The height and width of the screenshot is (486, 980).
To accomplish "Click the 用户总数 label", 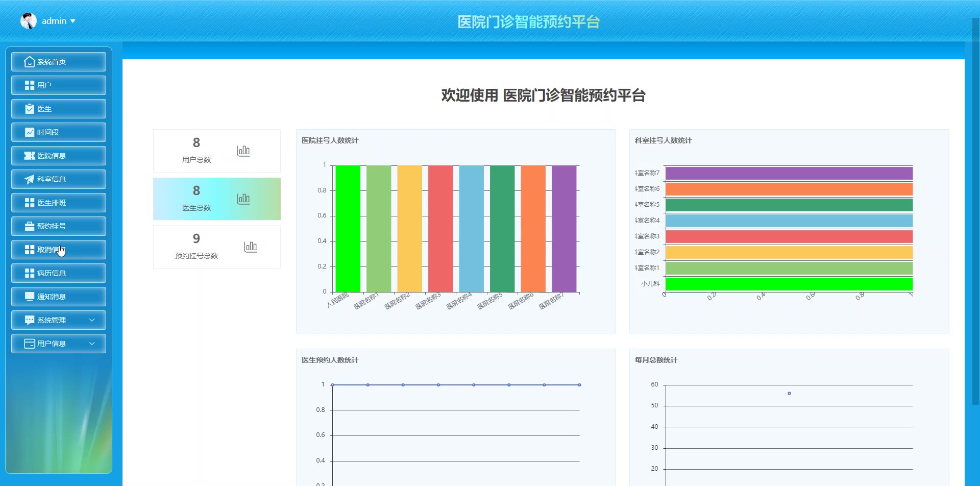I will [197, 160].
